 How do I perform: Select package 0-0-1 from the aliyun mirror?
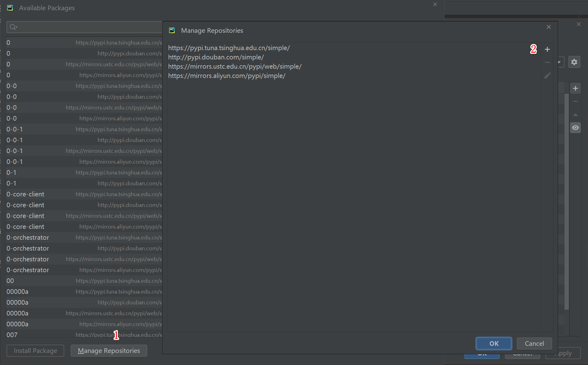point(84,162)
